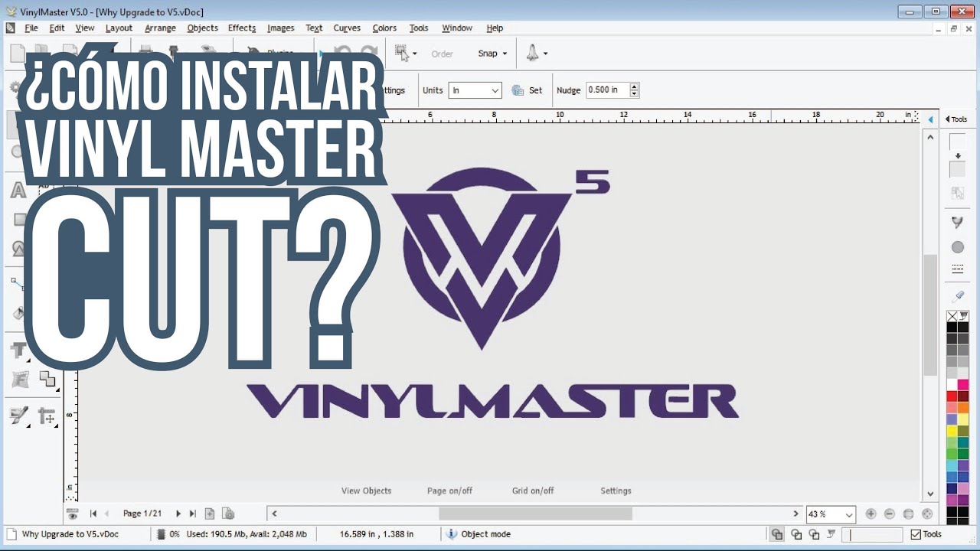Click the zoom to fit page icon

tap(909, 514)
